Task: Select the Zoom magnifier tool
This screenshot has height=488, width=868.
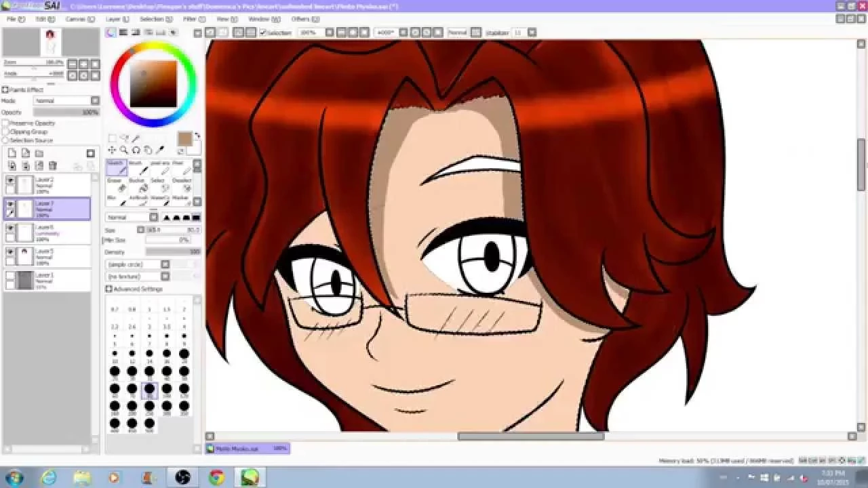Action: coord(124,150)
